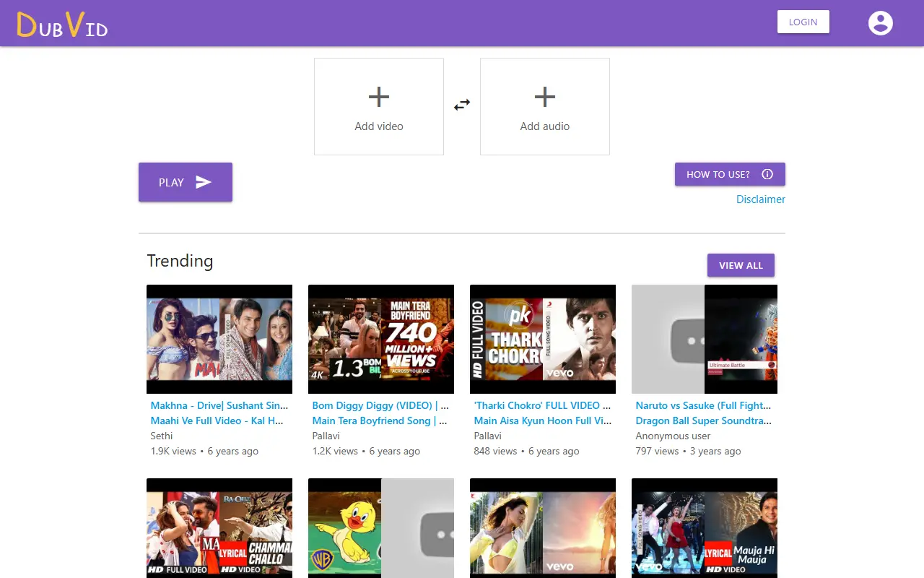Click the Pallavi name under Tharki Chokro
Viewport: 924px width, 578px height.
point(488,436)
